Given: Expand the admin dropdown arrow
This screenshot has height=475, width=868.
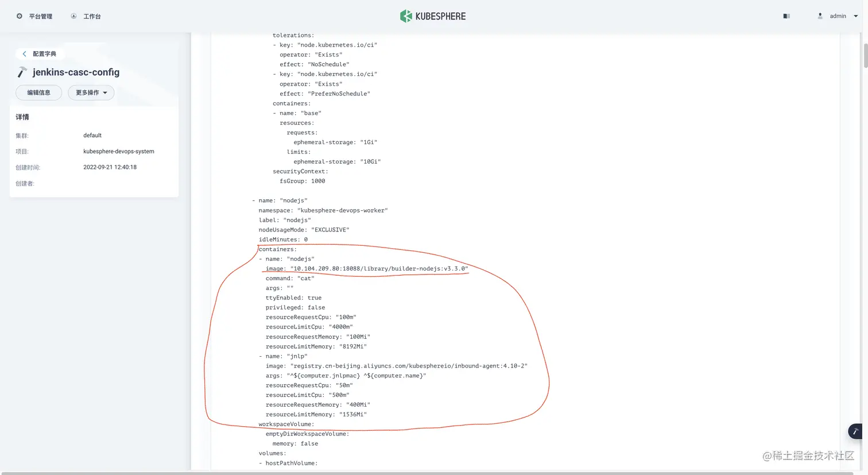Looking at the screenshot, I should click(x=856, y=16).
